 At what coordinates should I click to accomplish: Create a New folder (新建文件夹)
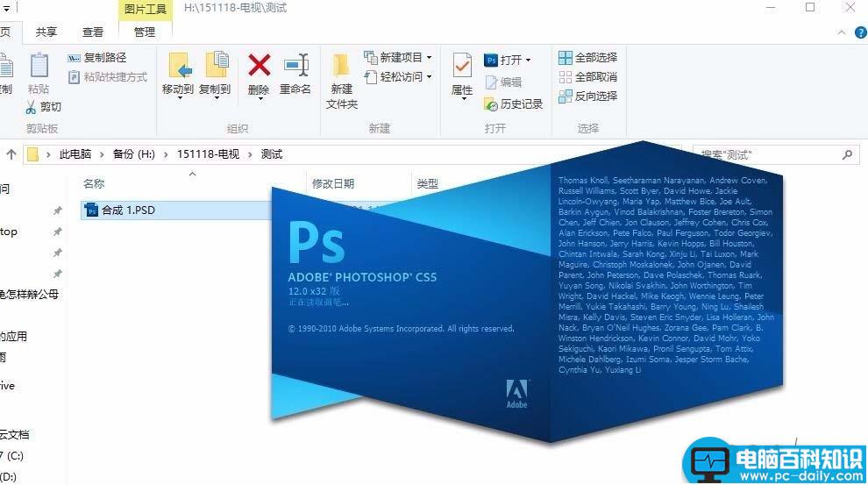(x=342, y=81)
